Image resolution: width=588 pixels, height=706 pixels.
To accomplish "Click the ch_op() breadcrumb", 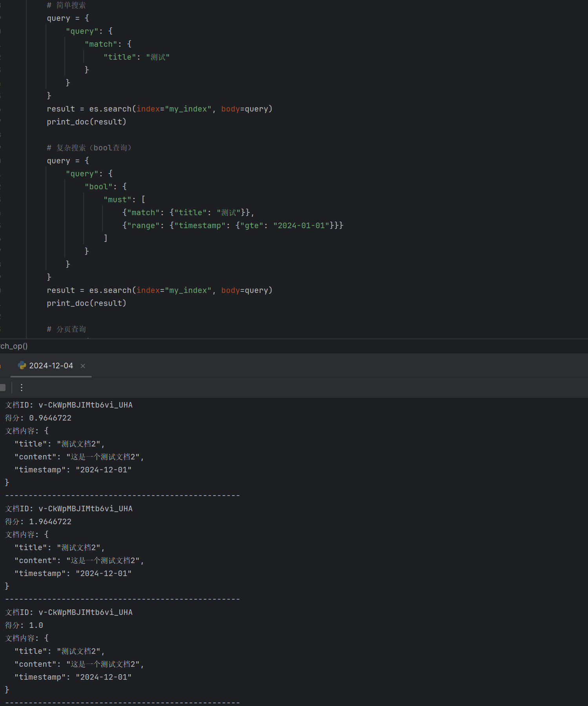I will pos(14,346).
